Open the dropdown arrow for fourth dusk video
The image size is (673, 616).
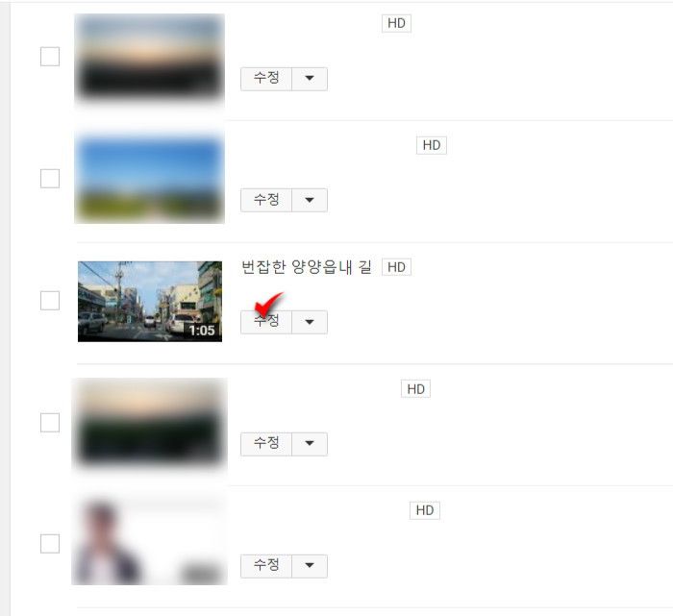[x=310, y=444]
